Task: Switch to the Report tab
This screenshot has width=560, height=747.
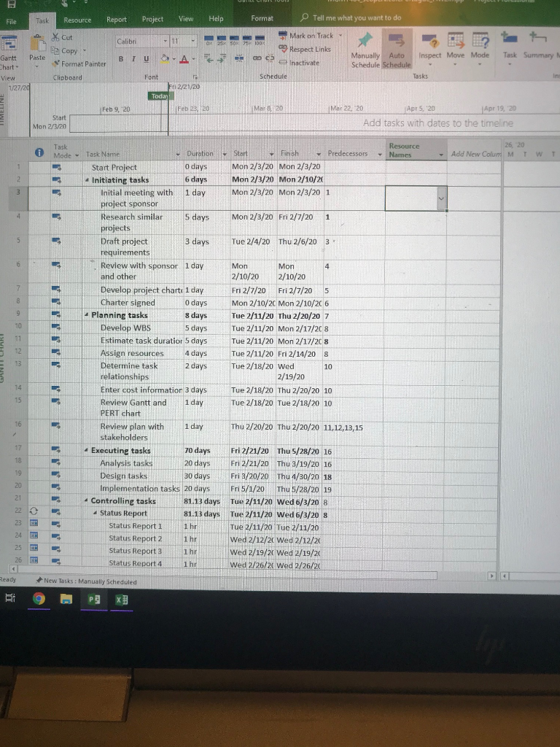Action: [x=117, y=20]
